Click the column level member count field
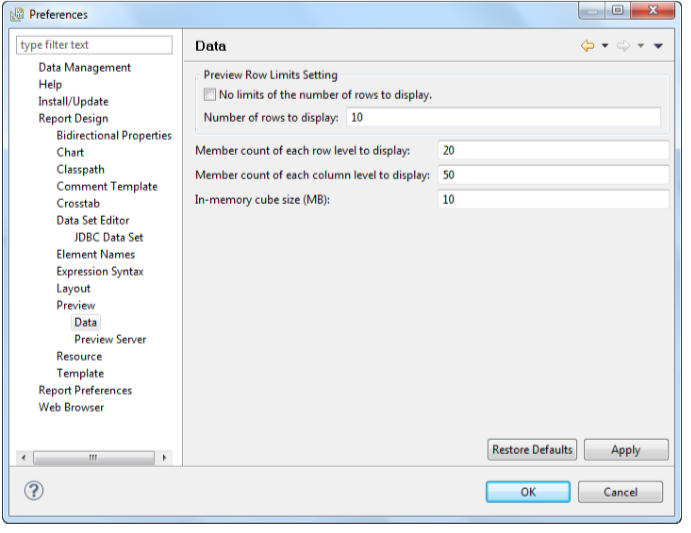The image size is (691, 533). (x=554, y=175)
